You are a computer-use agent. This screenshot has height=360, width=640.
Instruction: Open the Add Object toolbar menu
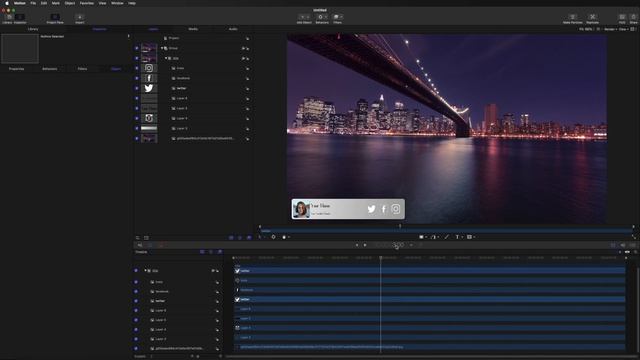coord(304,18)
